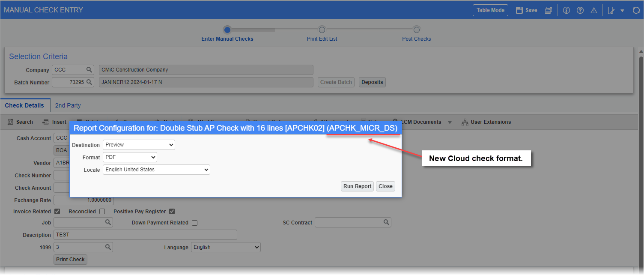Click the Print Edit List progress step circle
644x275 pixels.
coord(322,30)
